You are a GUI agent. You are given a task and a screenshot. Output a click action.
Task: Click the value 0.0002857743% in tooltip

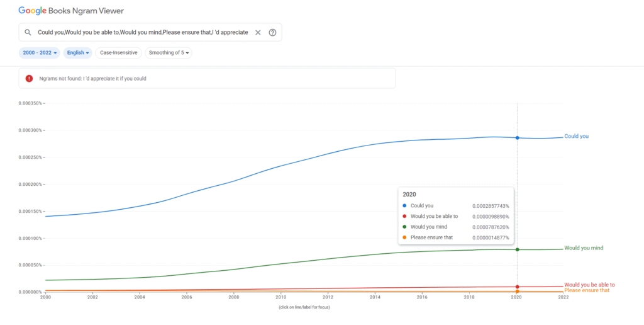coord(491,206)
